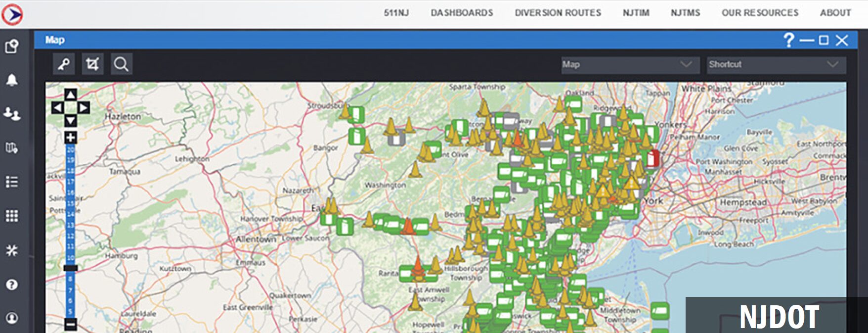
Task: Open the grid apps icon in sidebar
Action: (x=12, y=216)
